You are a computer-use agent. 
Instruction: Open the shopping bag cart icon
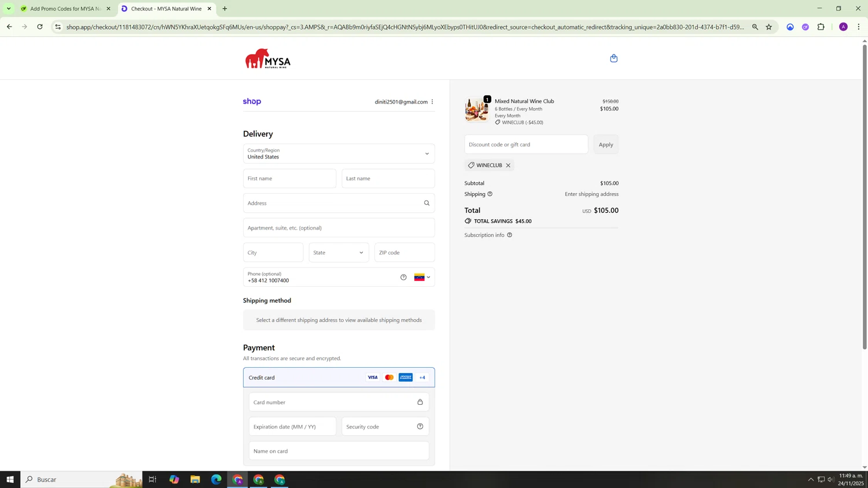click(614, 58)
